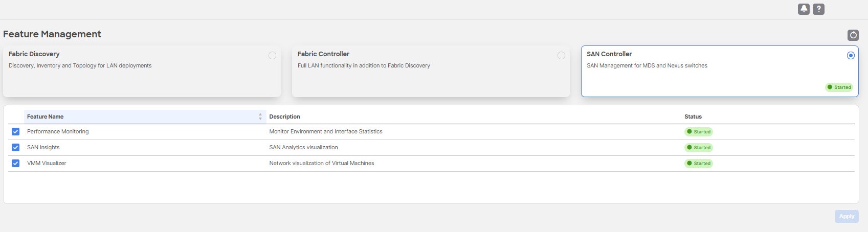
Task: Click the 'SAN Analytics visualization' description
Action: pos(303,147)
